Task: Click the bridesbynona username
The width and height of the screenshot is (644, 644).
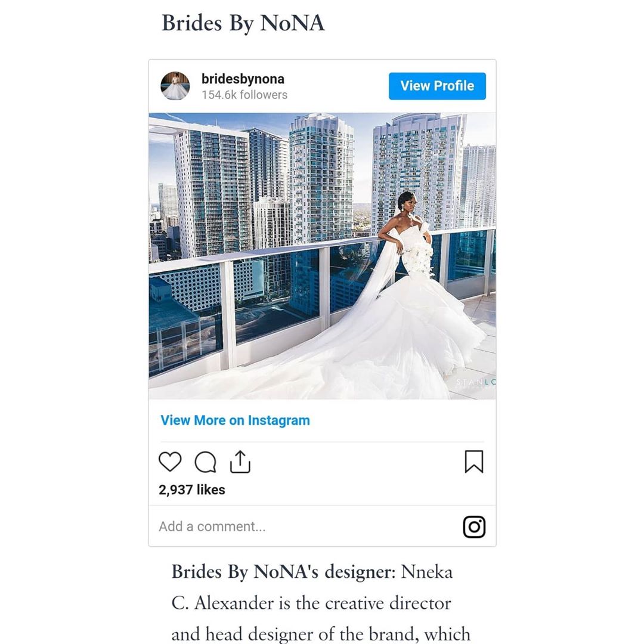Action: (243, 79)
